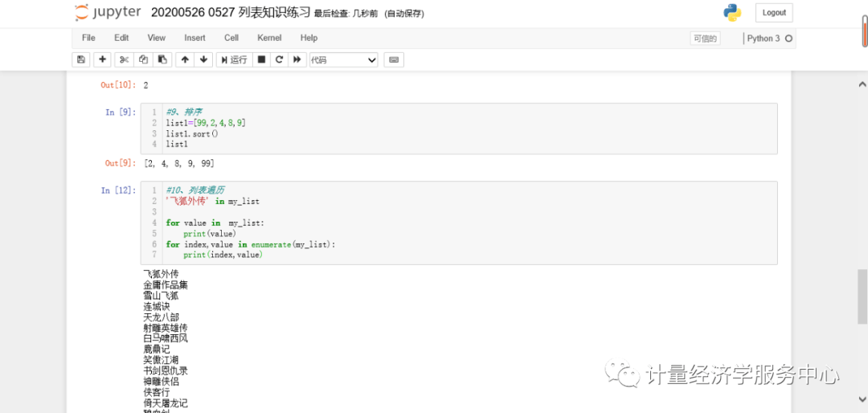This screenshot has height=413, width=868.
Task: Click output line 连城诀
Action: tap(157, 306)
